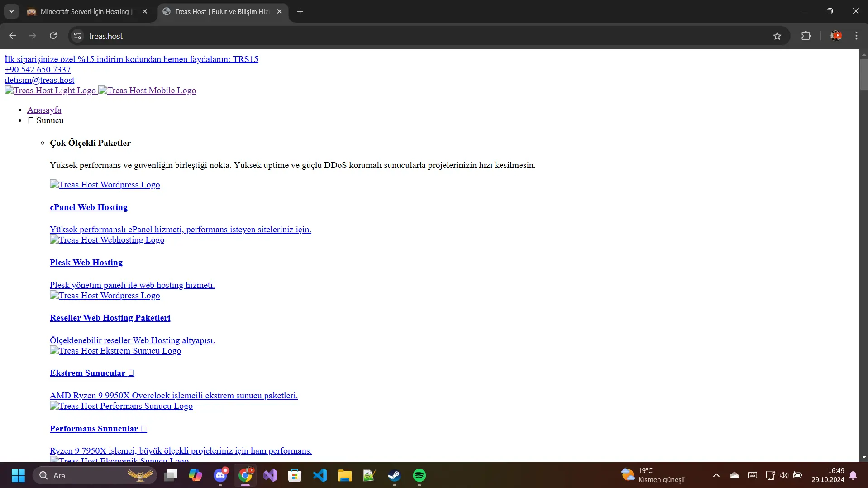Expand hidden system tray icons
The image size is (868, 488).
[716, 475]
